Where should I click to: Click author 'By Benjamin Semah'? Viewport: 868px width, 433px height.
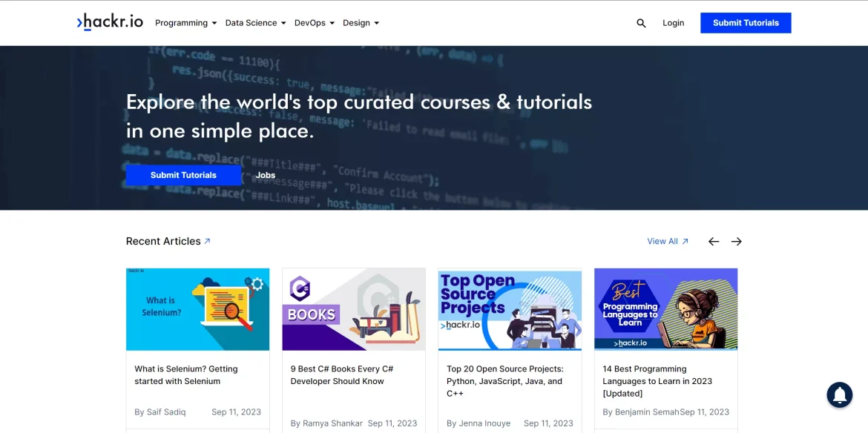pyautogui.click(x=641, y=412)
